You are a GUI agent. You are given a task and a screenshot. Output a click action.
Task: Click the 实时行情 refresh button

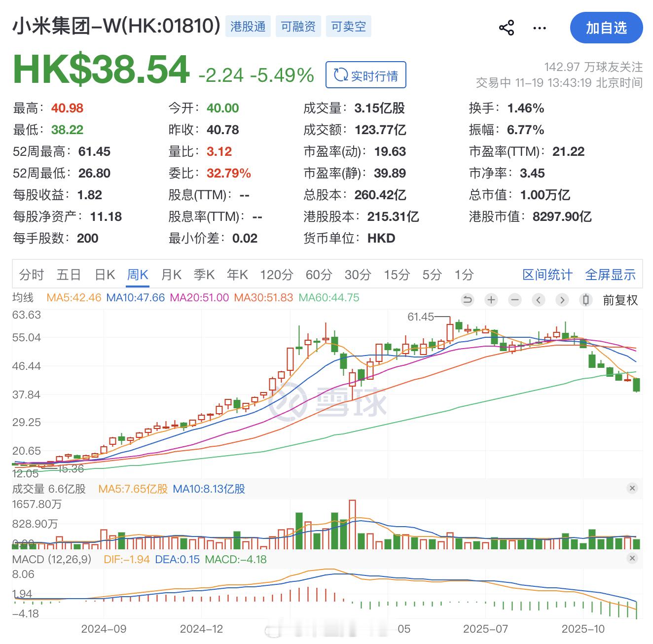click(x=366, y=75)
